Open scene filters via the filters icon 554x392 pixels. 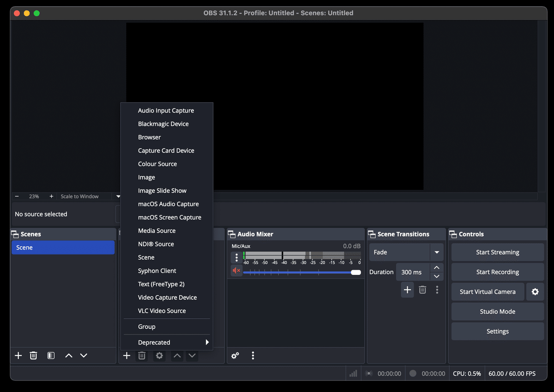point(51,355)
